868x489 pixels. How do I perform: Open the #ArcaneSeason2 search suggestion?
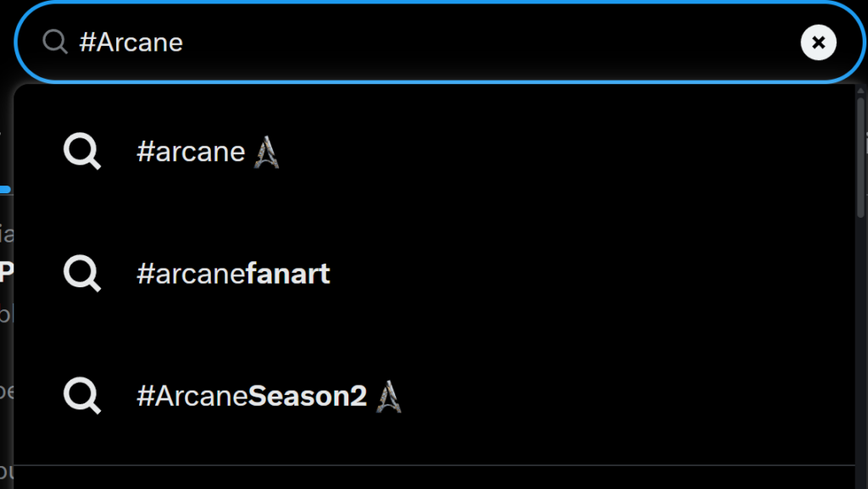pos(435,396)
